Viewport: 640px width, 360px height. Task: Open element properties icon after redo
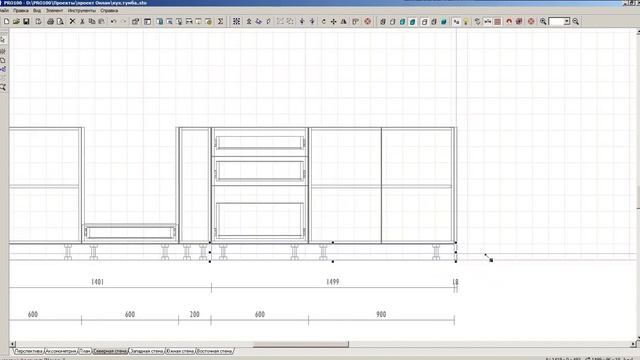(x=136, y=21)
